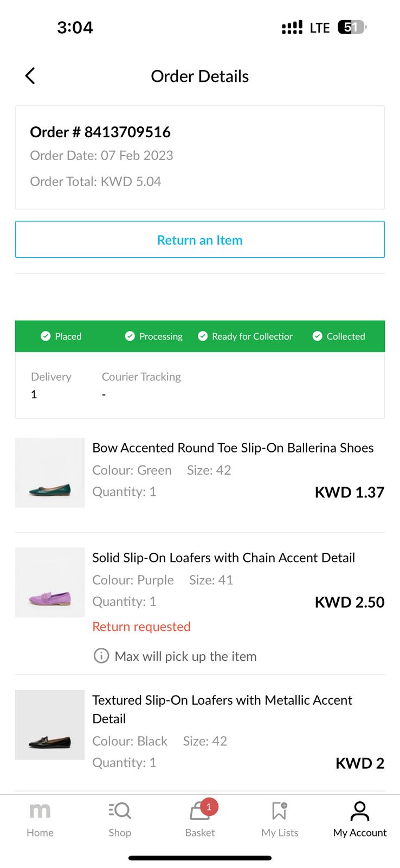Open the Home tab icon

click(x=40, y=811)
